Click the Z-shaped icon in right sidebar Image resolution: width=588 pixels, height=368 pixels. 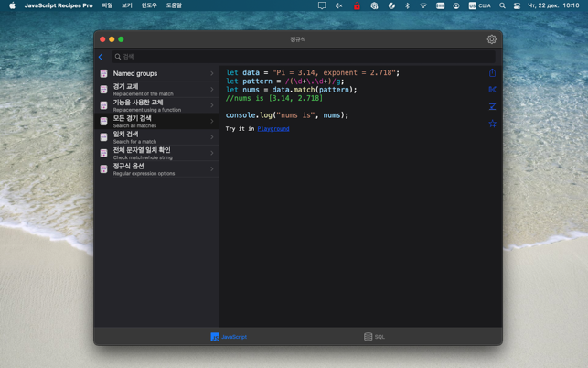tap(492, 106)
